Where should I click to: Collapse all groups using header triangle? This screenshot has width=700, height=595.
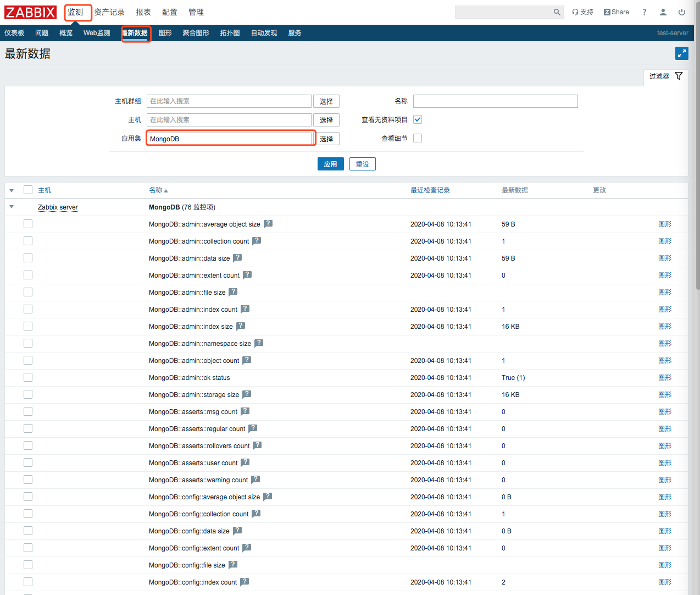pyautogui.click(x=12, y=190)
